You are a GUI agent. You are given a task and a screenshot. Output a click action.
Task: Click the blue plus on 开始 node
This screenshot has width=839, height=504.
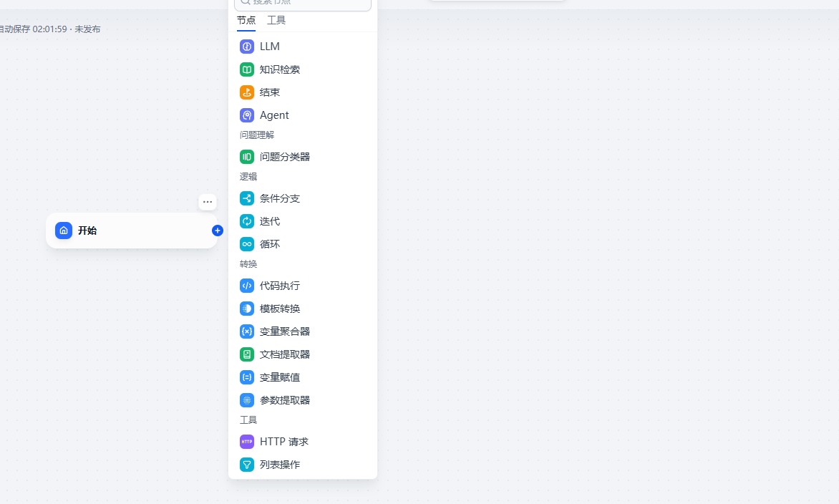click(218, 231)
